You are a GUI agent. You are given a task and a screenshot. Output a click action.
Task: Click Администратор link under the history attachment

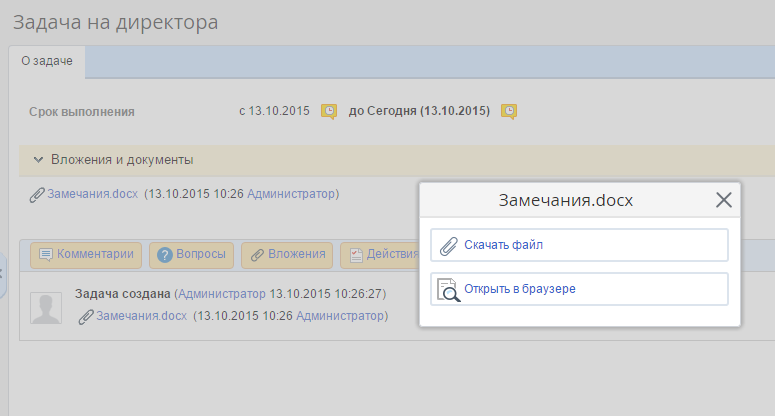pyautogui.click(x=340, y=316)
